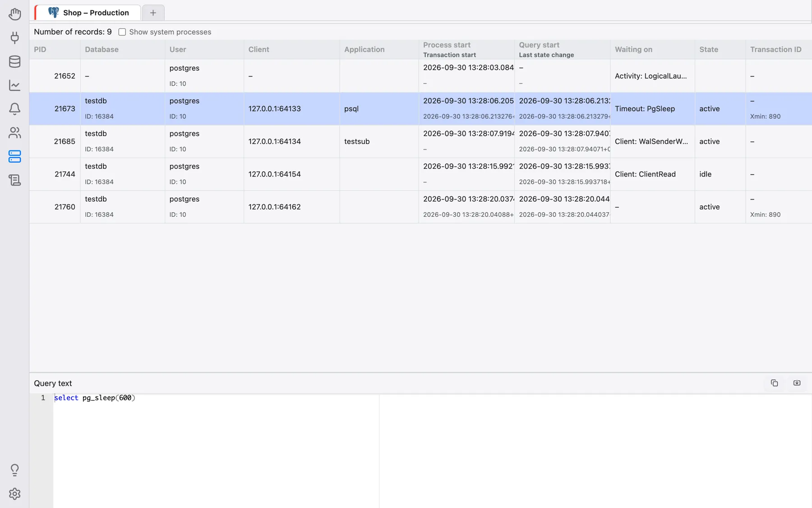Image resolution: width=812 pixels, height=508 pixels.
Task: Switch to the Shop – Production tab
Action: tap(88, 13)
